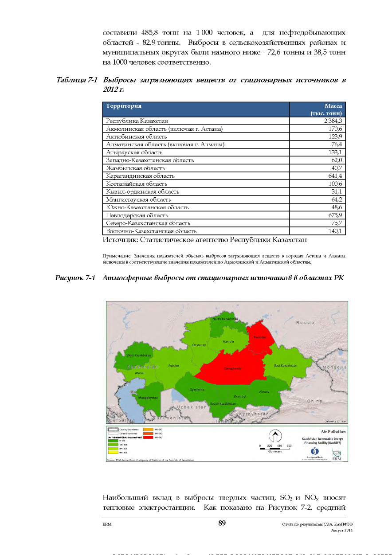The width and height of the screenshot is (392, 555).
Task: Click the Mongolia label on the map
Action: click(334, 367)
